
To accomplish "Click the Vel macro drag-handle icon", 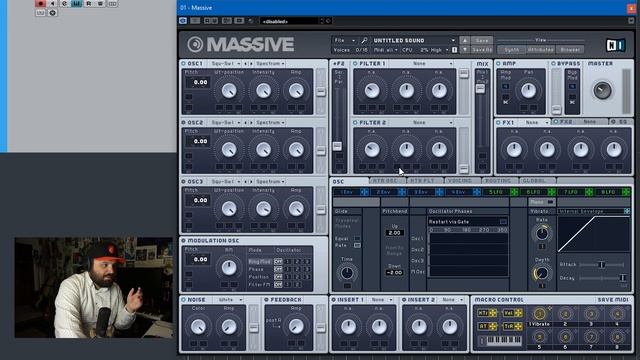I will click(x=518, y=313).
